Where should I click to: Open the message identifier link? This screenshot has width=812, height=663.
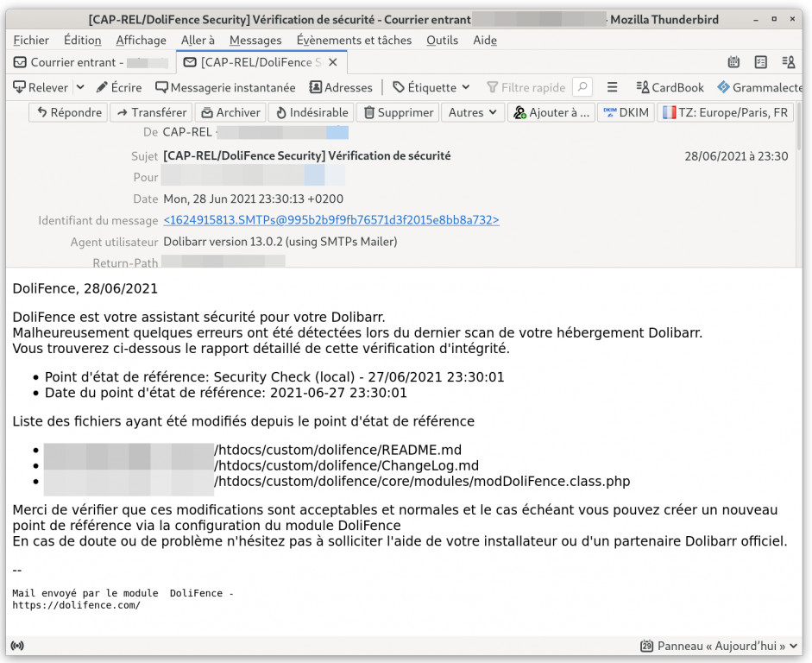click(x=331, y=220)
